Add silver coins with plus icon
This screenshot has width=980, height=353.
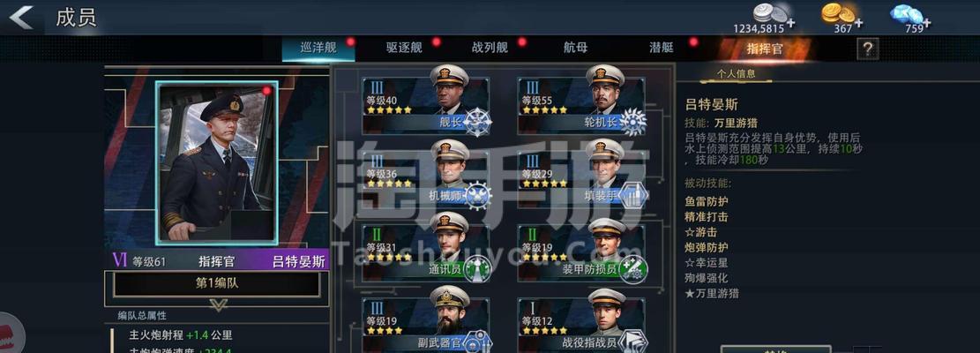[791, 24]
